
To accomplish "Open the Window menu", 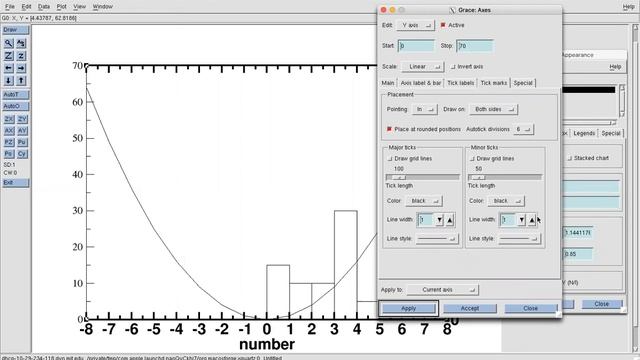I will [102, 7].
